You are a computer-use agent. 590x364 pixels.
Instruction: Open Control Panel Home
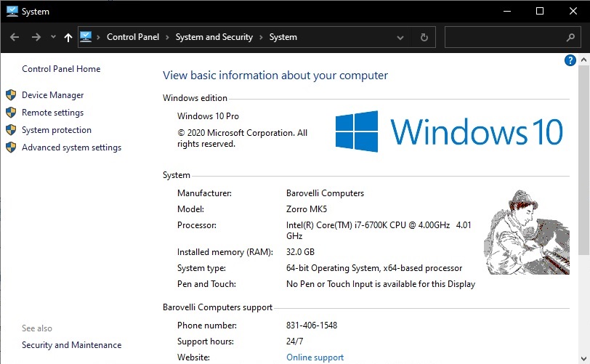click(61, 69)
